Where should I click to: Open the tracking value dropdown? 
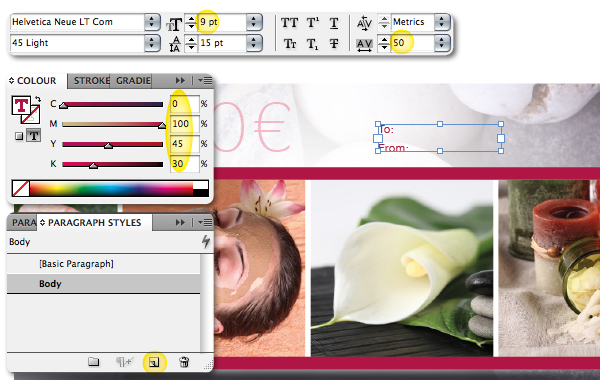(442, 43)
